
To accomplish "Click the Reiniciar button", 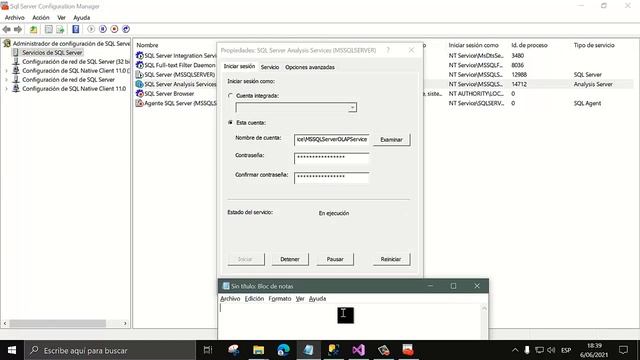I will [x=391, y=259].
